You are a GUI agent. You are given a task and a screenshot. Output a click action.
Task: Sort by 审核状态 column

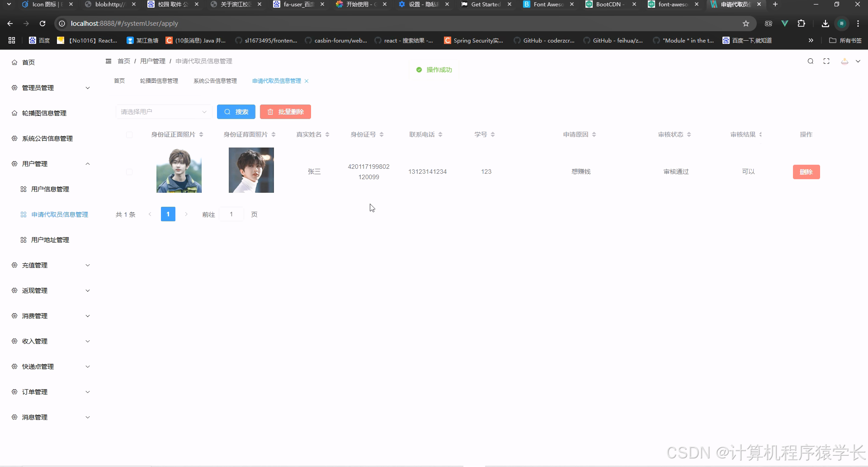pos(689,134)
